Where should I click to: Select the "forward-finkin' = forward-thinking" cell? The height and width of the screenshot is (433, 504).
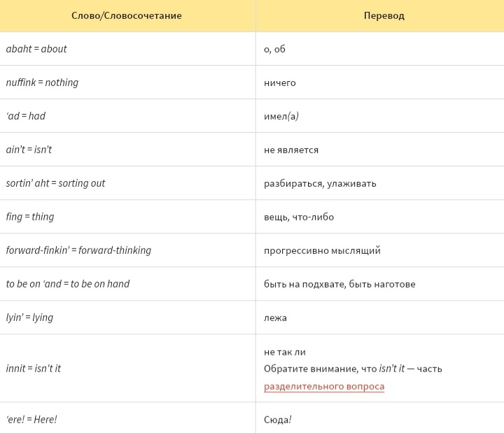pos(78,250)
